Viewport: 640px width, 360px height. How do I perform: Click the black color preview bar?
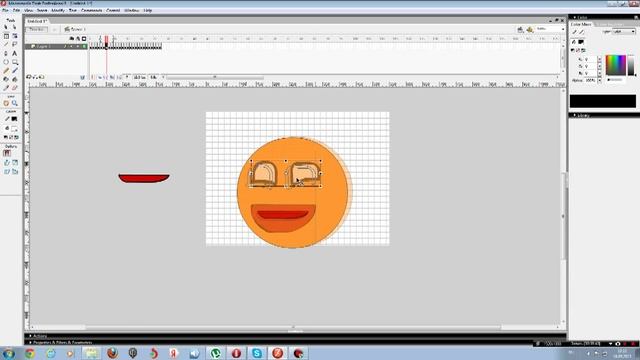pos(603,101)
